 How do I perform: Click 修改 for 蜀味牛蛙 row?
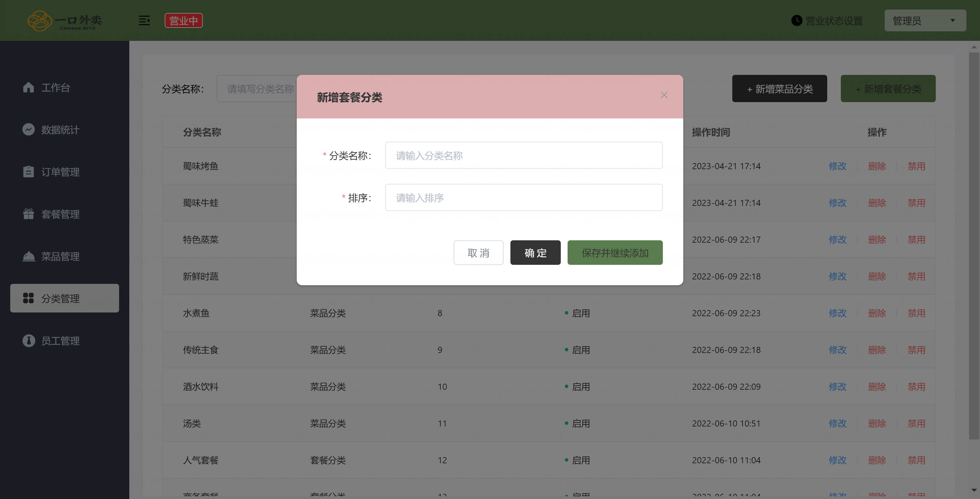point(837,203)
